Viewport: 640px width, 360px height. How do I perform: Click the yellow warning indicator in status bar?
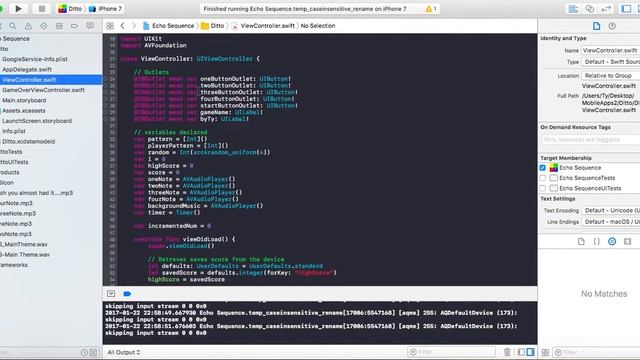click(431, 9)
